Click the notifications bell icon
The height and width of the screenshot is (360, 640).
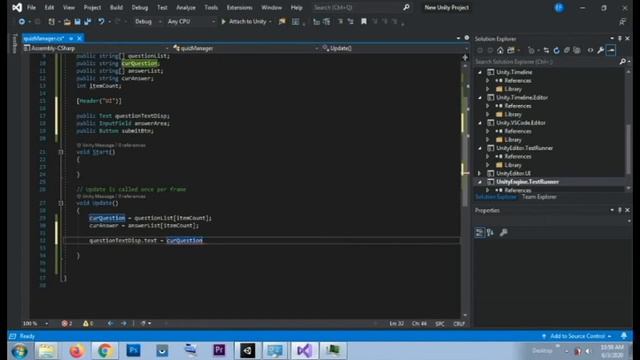point(624,336)
